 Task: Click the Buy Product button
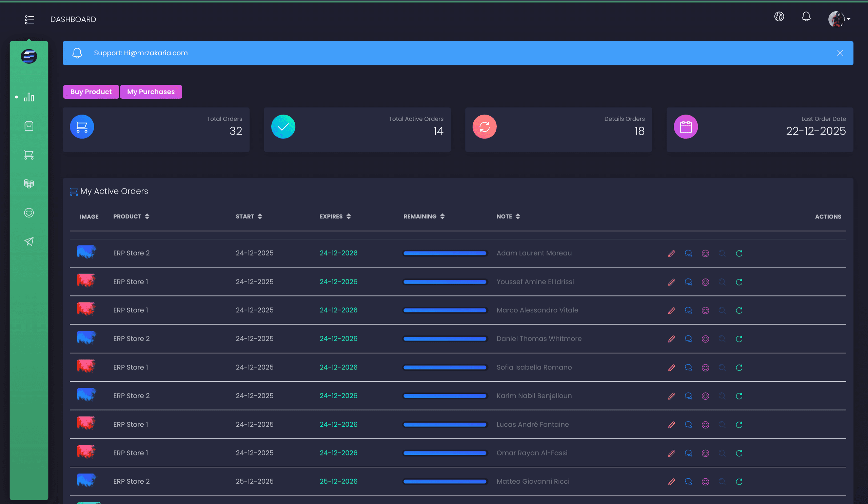click(x=91, y=92)
